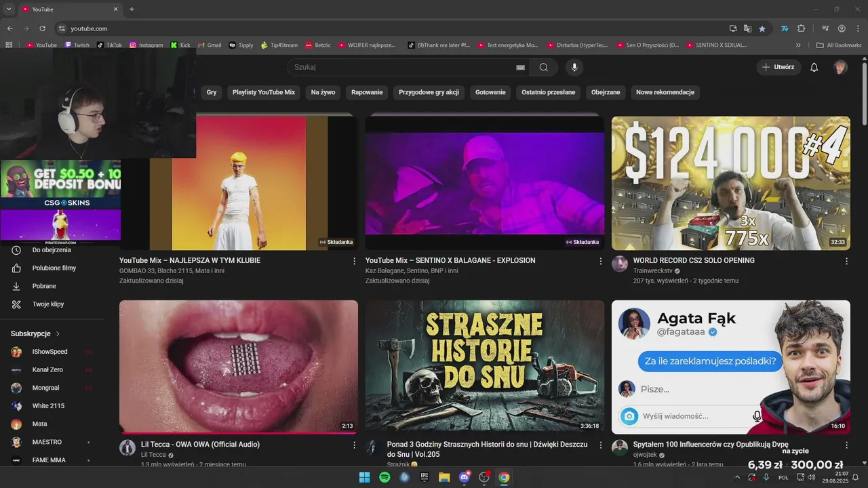Click the search magnifier button
The image size is (868, 488).
pos(544,67)
